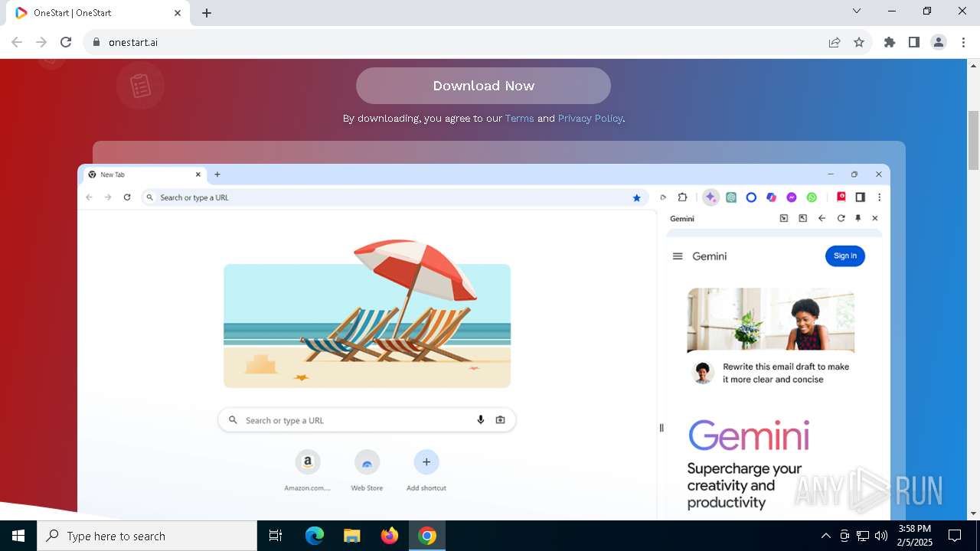Screen dimensions: 980x551
Task: Open the Gemini hamburger menu in preview
Action: (x=678, y=256)
